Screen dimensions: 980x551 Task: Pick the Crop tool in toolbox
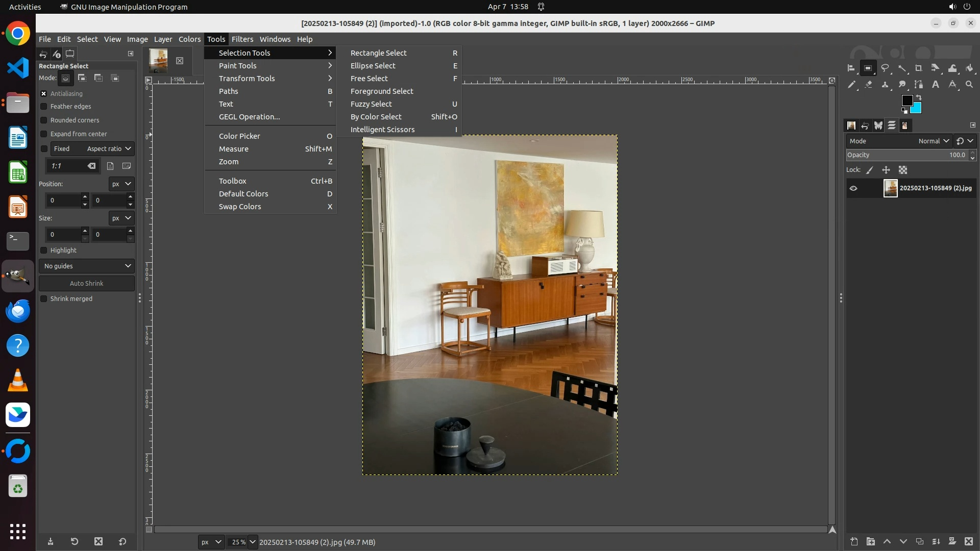tap(919, 68)
